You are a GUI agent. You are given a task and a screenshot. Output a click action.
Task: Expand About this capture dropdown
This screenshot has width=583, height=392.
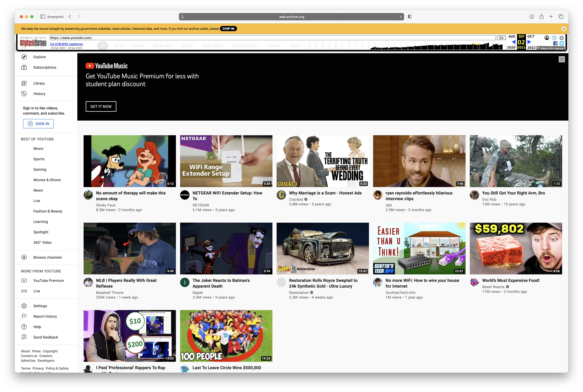550,49
